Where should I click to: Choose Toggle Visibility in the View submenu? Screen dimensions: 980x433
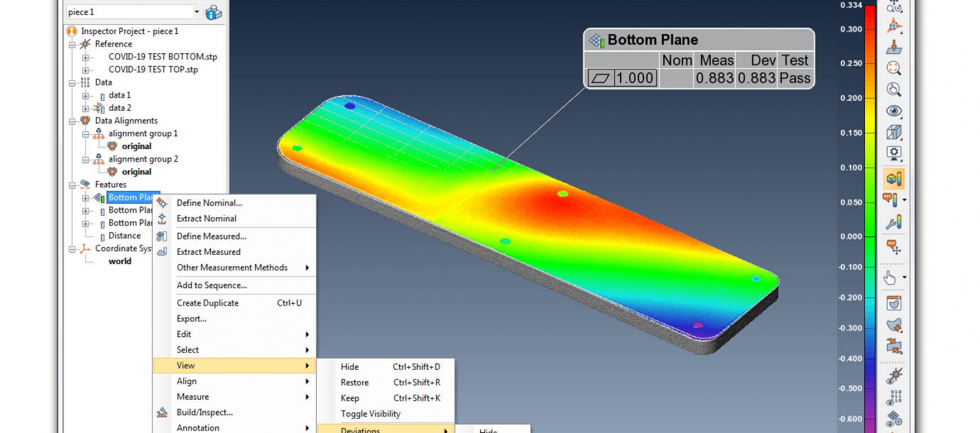(370, 414)
